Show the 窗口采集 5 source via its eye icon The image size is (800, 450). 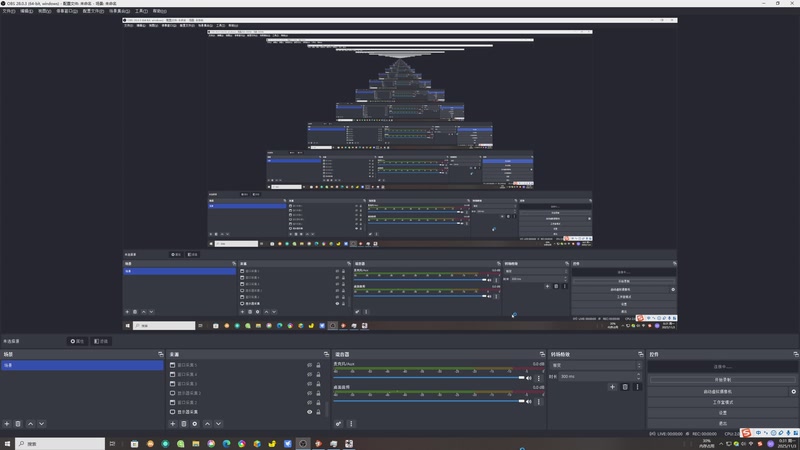click(x=309, y=365)
